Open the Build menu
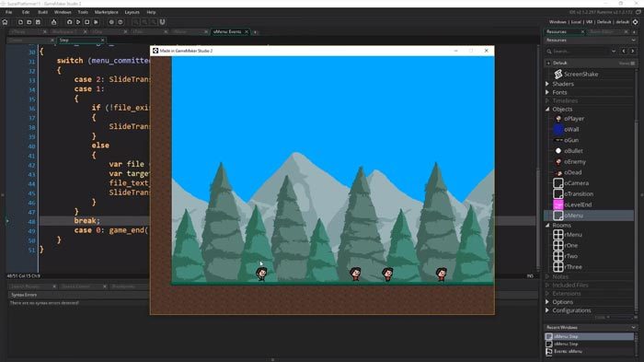The width and height of the screenshot is (644, 362). 42,12
